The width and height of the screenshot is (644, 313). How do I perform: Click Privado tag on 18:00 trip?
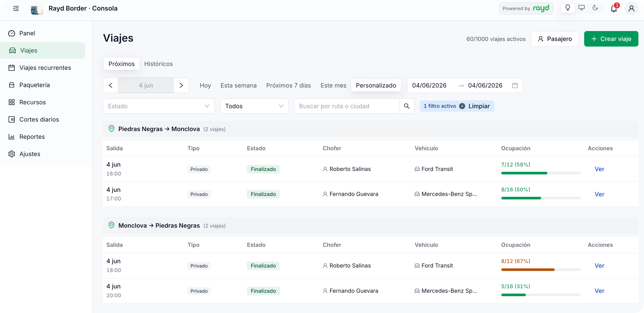[199, 266]
